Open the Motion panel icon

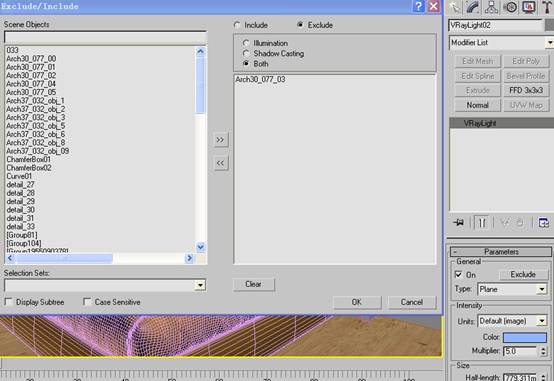[x=510, y=7]
